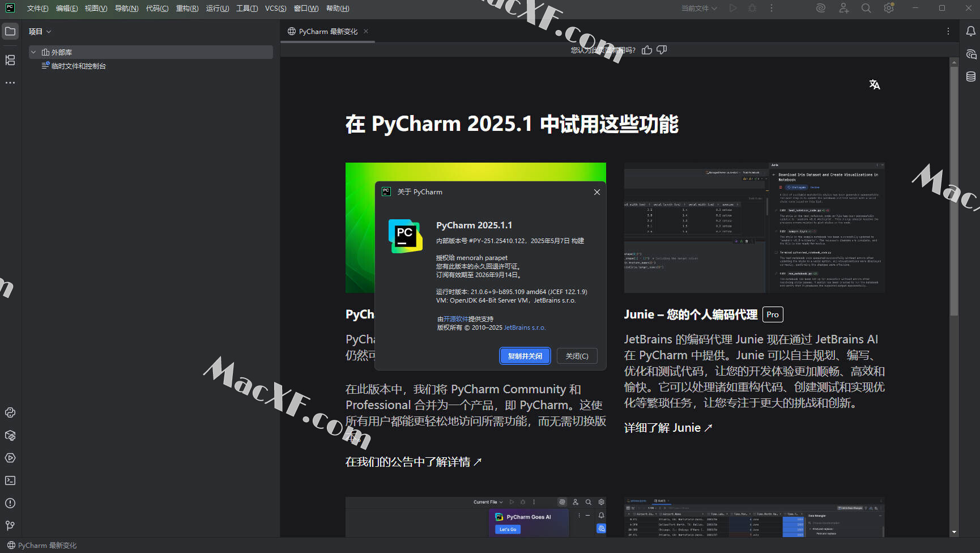Open the JetBrains AI swirl icon
This screenshot has height=553, width=980.
[821, 8]
